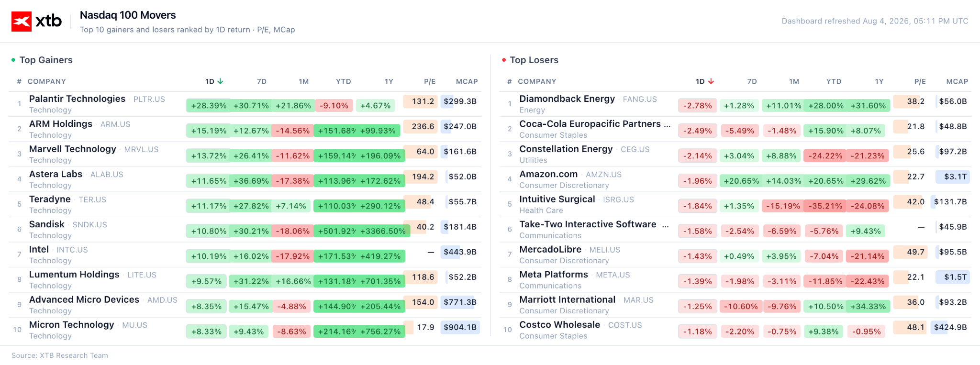Click the 1D sort arrow in Top Gainers
The image size is (980, 365).
tap(220, 81)
